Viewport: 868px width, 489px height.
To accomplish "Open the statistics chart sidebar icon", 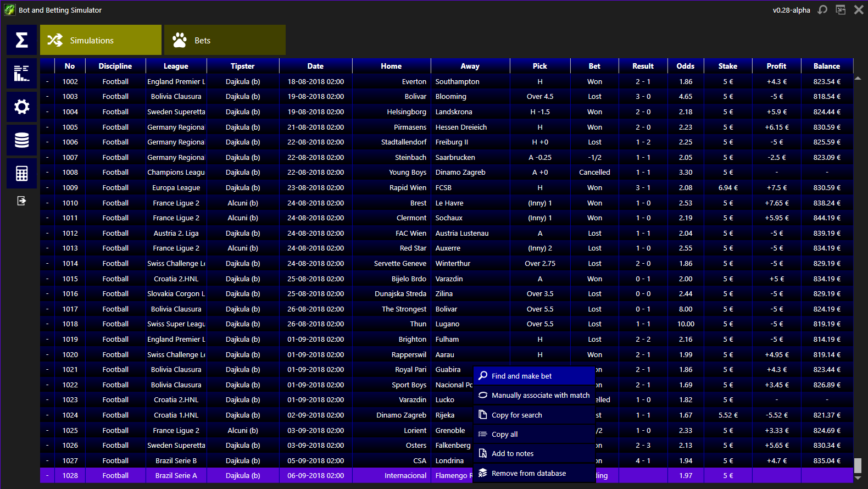I will pos(21,74).
